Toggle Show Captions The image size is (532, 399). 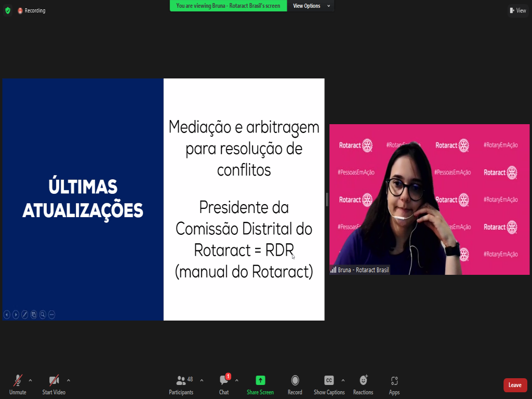[329, 384]
